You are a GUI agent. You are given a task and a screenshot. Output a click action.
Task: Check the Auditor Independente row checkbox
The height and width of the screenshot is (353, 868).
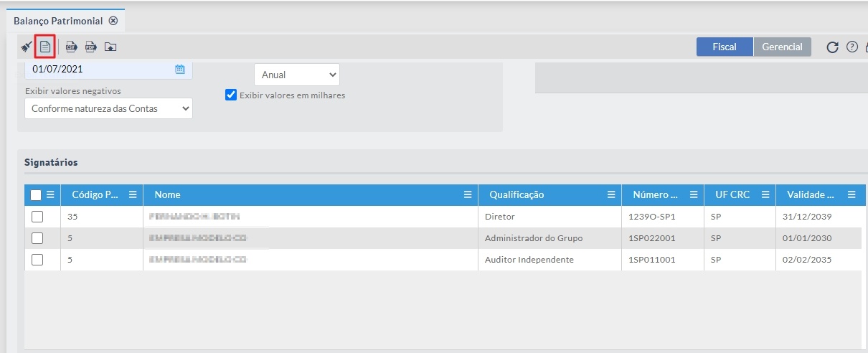(37, 260)
